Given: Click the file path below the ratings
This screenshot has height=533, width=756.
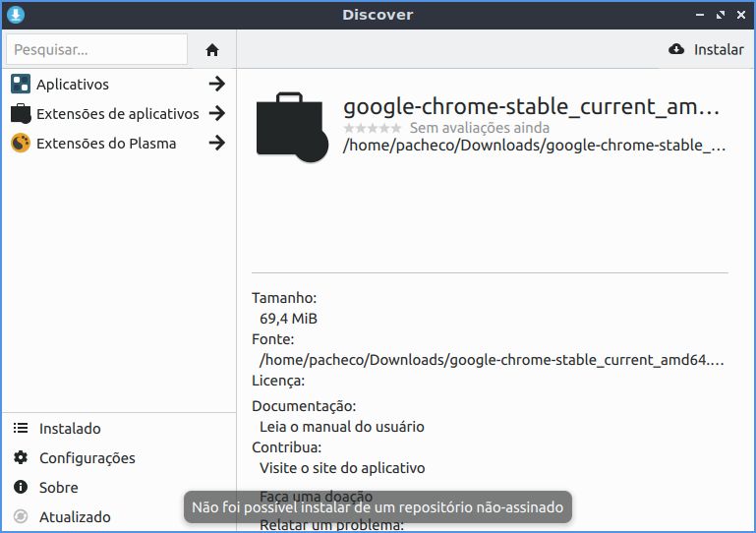Looking at the screenshot, I should (534, 146).
